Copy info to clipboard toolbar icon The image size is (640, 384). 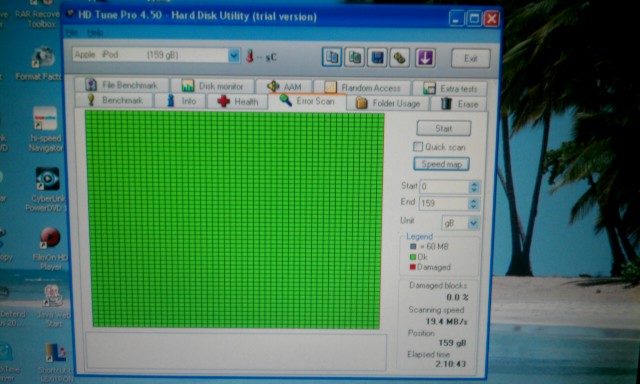[x=332, y=57]
